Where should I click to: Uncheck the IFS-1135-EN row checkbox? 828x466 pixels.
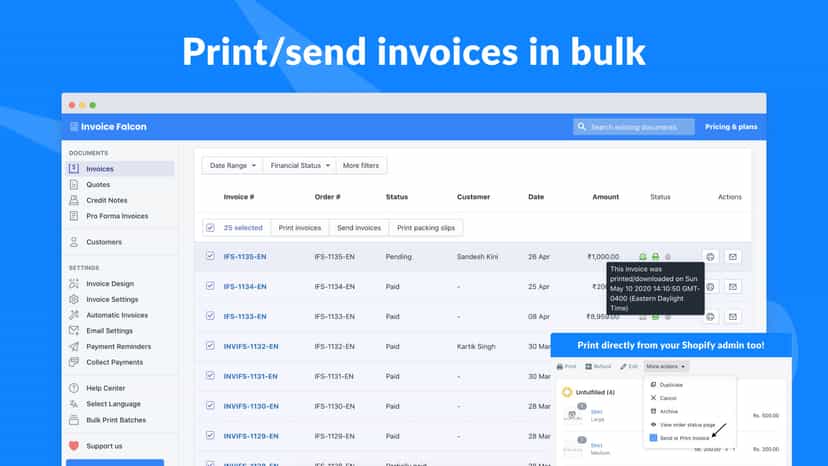pyautogui.click(x=210, y=256)
